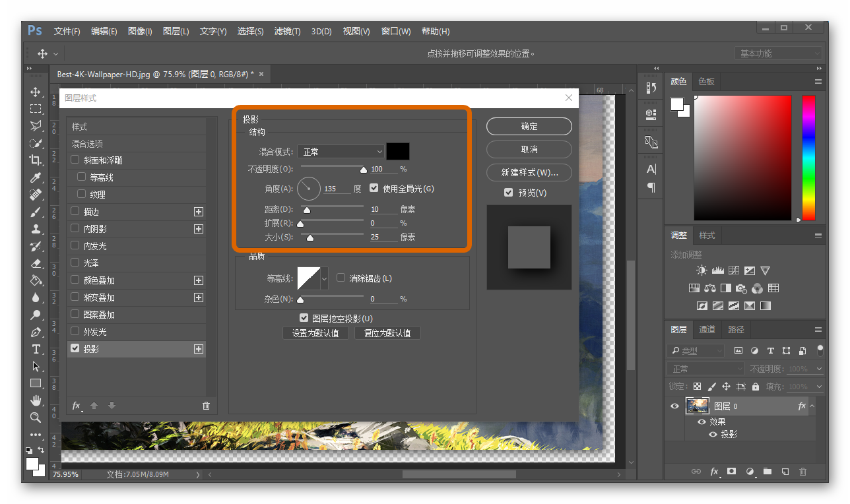Open the 填充 dropdown arrow
The width and height of the screenshot is (850, 504).
(x=820, y=387)
